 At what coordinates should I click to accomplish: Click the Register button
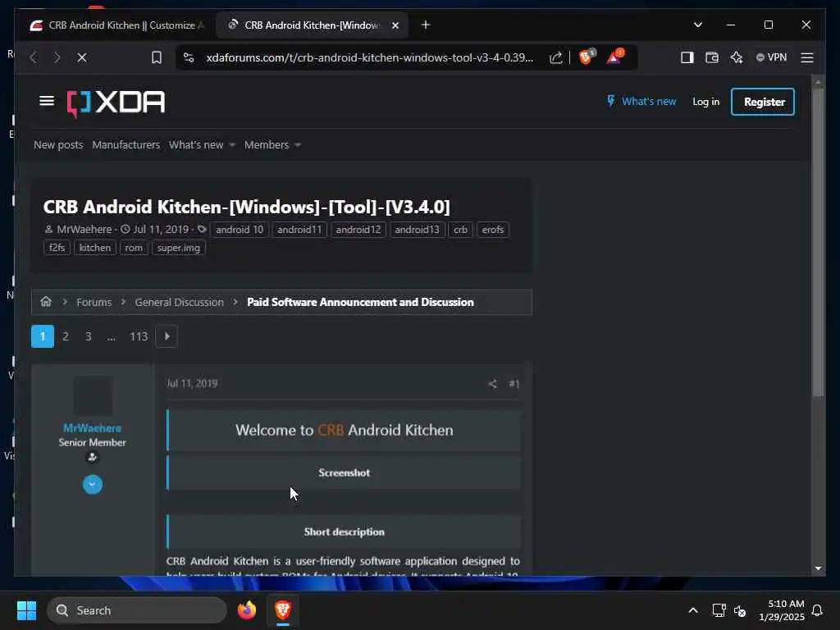click(x=763, y=102)
